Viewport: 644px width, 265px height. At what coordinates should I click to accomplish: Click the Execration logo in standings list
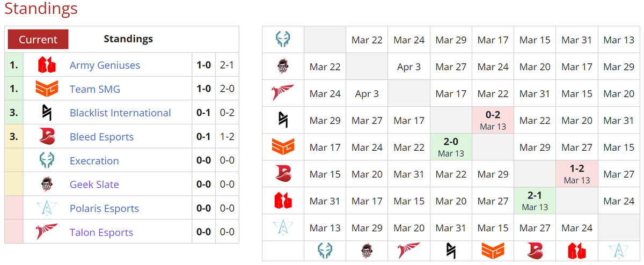[47, 160]
